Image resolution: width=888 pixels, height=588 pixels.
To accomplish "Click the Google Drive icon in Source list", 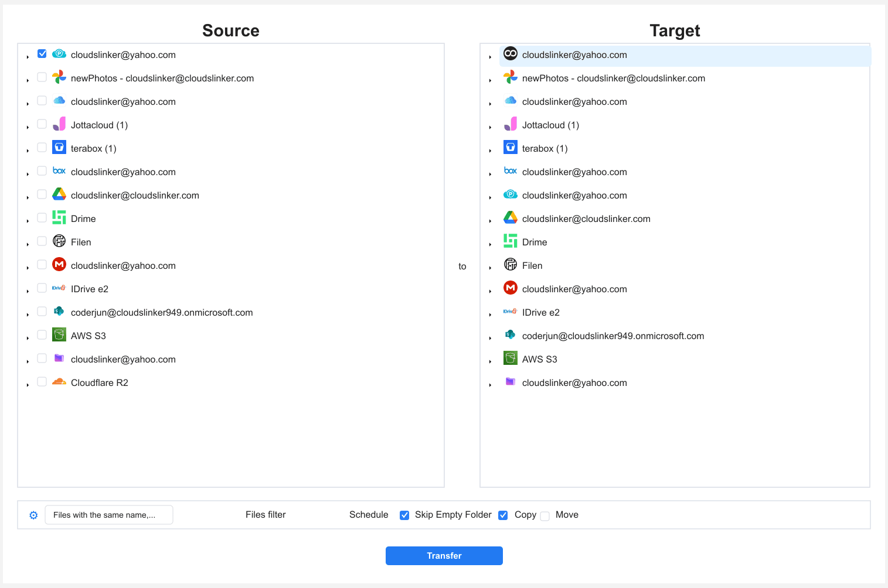I will pos(59,194).
